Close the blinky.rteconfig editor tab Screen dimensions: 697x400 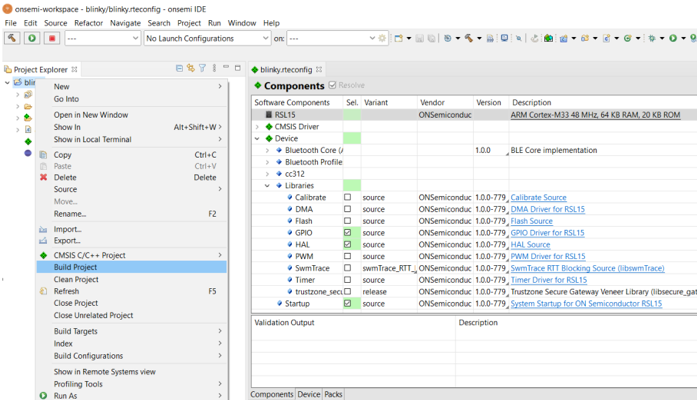pyautogui.click(x=319, y=69)
